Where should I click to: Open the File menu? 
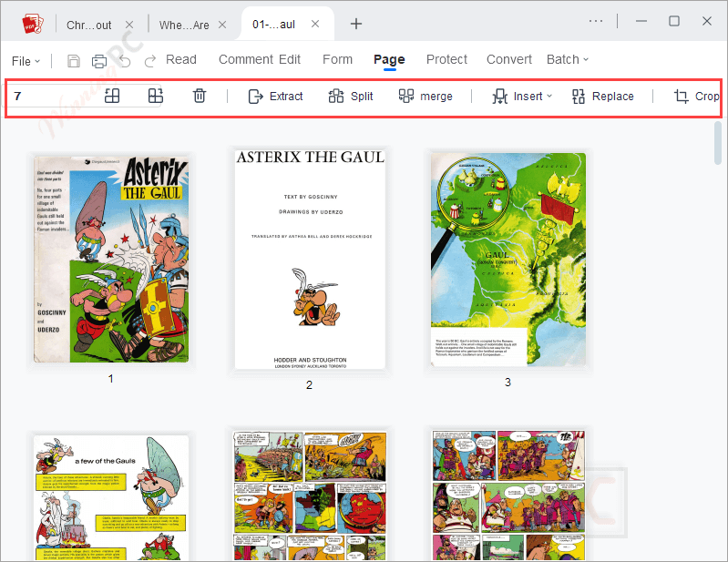[x=26, y=61]
